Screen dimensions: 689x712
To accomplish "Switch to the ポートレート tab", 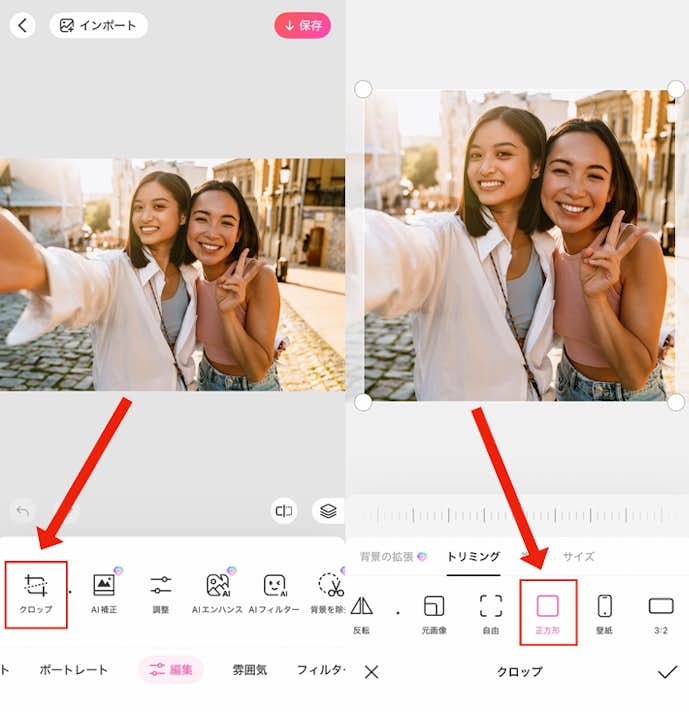I will (x=73, y=669).
